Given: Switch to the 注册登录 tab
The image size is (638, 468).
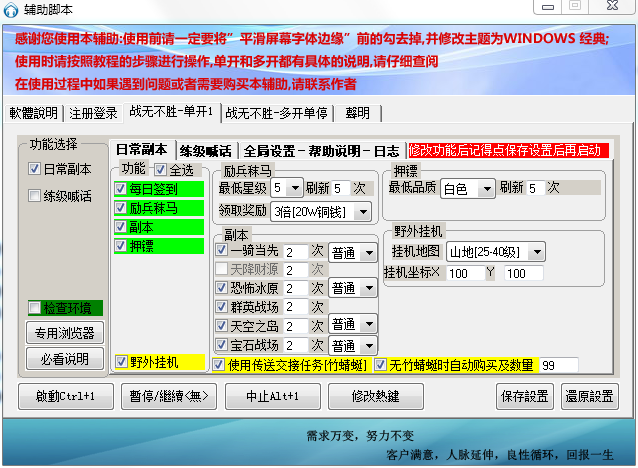Looking at the screenshot, I should 94,112.
